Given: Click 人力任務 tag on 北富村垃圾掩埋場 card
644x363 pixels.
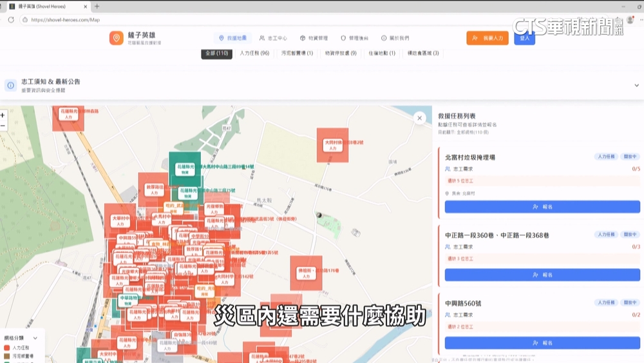Looking at the screenshot, I should pos(606,157).
